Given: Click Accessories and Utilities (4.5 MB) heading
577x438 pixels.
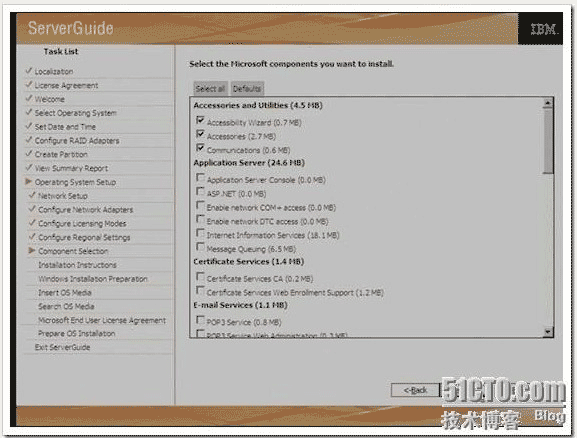Looking at the screenshot, I should [258, 105].
